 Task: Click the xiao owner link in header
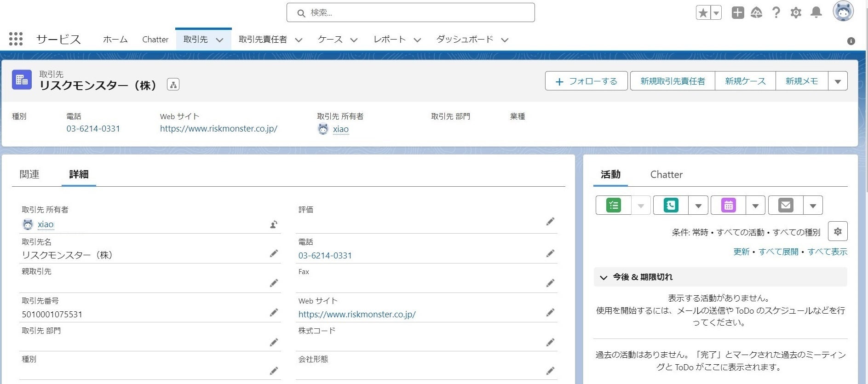click(x=341, y=129)
